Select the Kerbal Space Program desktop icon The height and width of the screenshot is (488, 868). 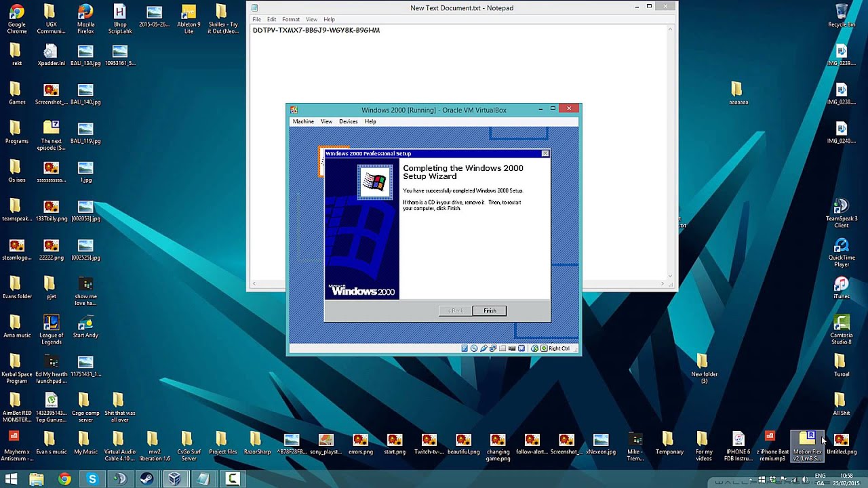pyautogui.click(x=16, y=369)
